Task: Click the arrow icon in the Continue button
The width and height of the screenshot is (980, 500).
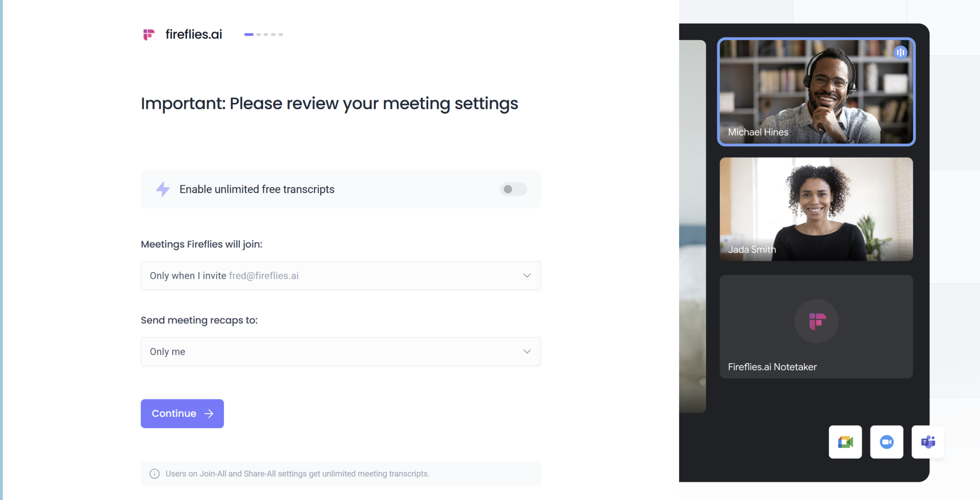Action: [x=209, y=414]
